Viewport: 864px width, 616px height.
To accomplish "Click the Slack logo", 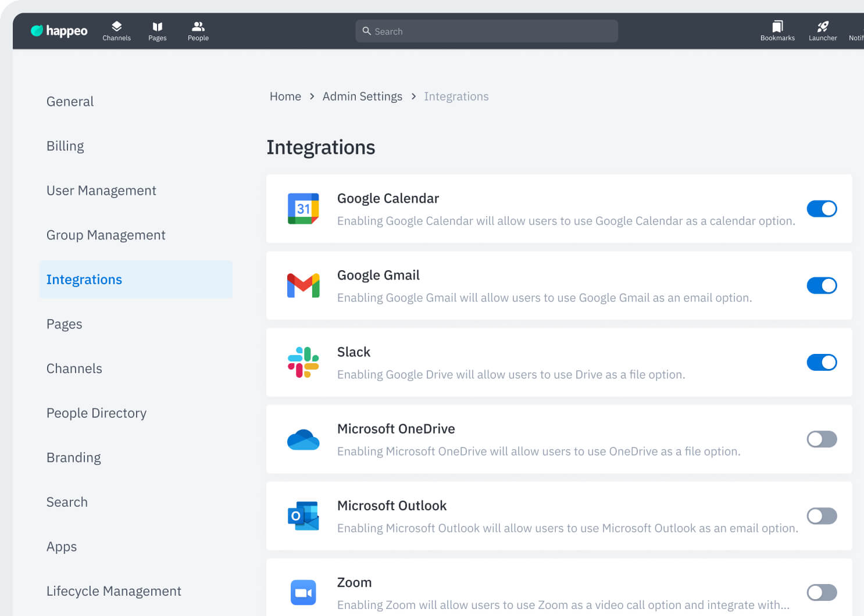I will pyautogui.click(x=303, y=362).
